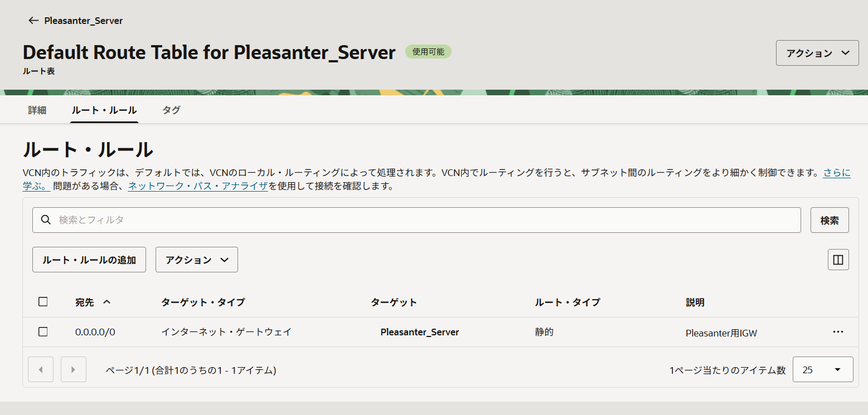Click the 使用可能 status badge

click(428, 51)
